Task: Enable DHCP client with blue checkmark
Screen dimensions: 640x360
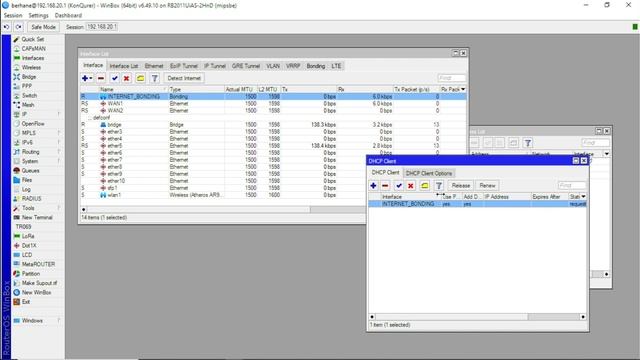Action: [399, 186]
